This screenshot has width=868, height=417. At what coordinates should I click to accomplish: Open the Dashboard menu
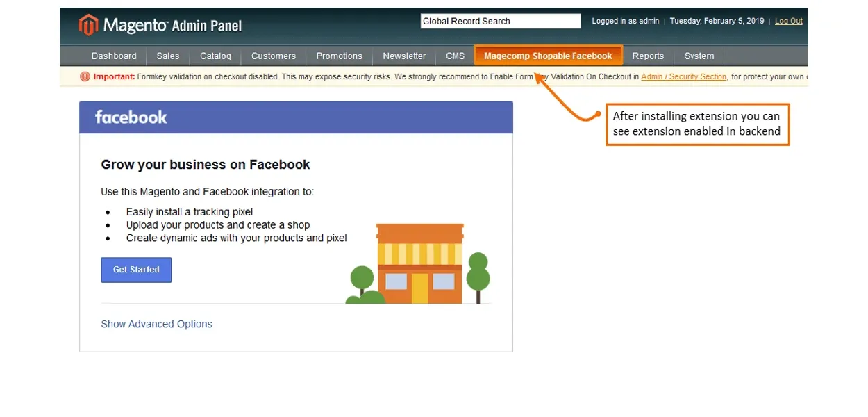tap(114, 56)
